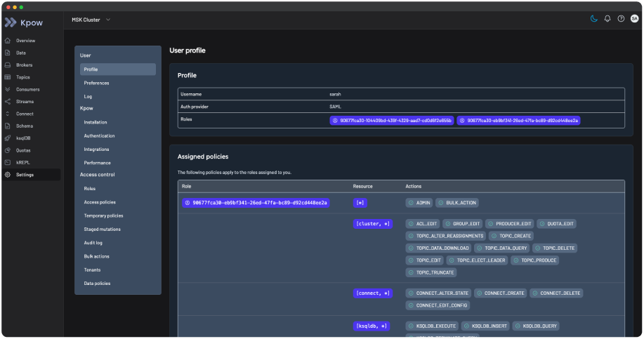This screenshot has width=644, height=339.
Task: Open Installation under Kpow
Action: 96,122
